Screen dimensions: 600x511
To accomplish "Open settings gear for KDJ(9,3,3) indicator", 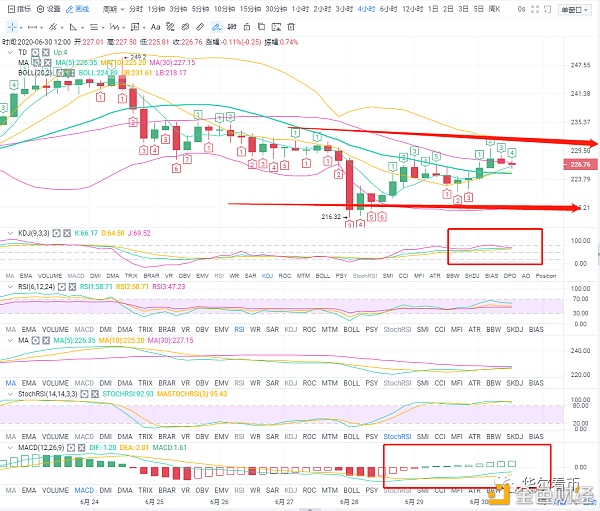I will (x=57, y=233).
